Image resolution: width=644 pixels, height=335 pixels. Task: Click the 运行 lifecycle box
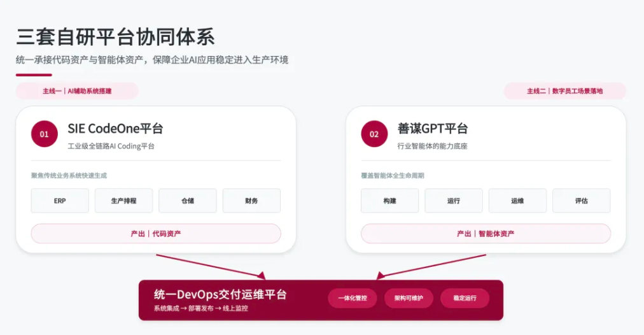pyautogui.click(x=454, y=201)
